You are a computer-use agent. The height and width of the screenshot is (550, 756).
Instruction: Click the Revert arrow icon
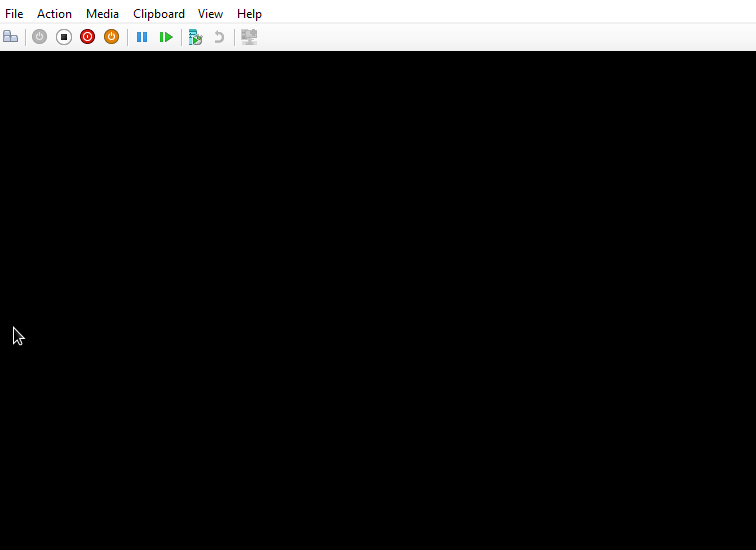[x=219, y=37]
